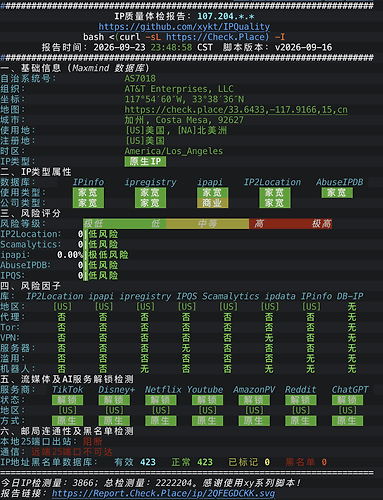Click the ipdata header in risk factor table
This screenshot has width=383, height=500.
coord(280,296)
